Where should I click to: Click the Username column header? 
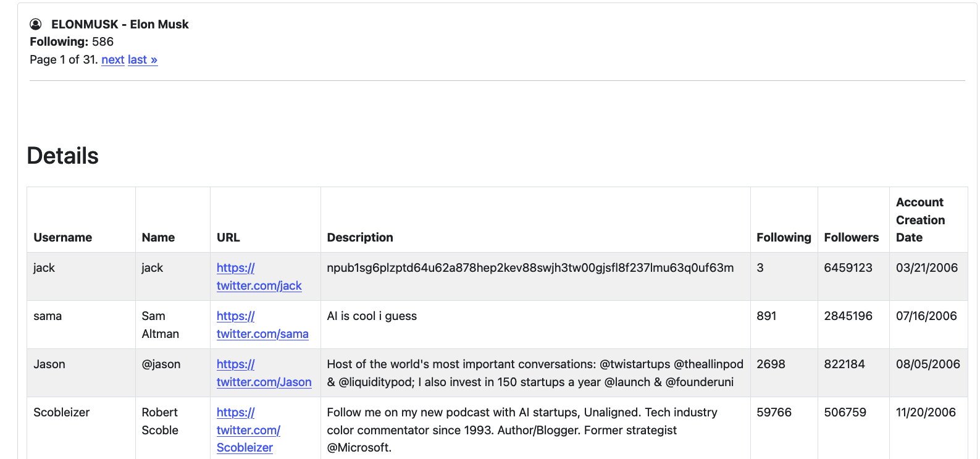pyautogui.click(x=62, y=237)
